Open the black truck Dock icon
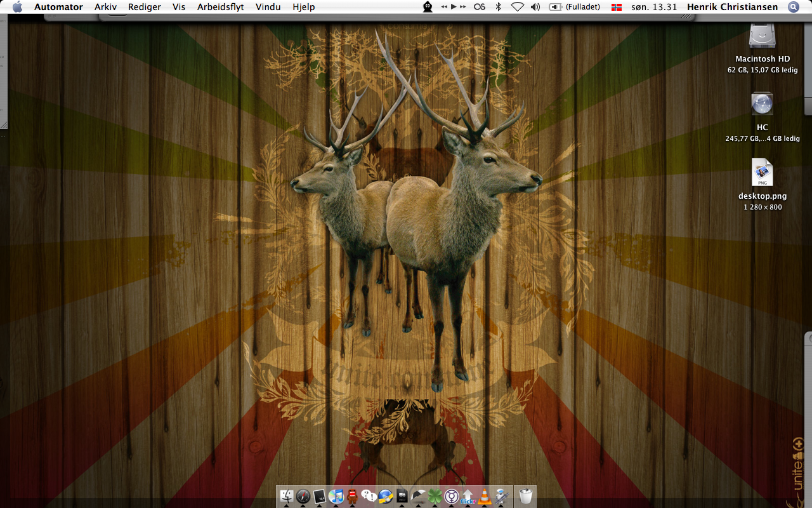Image resolution: width=812 pixels, height=508 pixels. 402,496
